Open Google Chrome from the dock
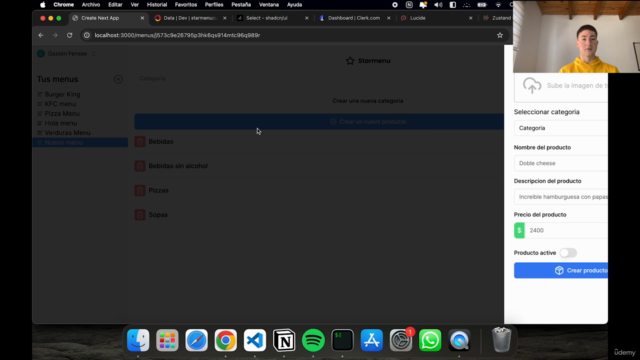This screenshot has height=360, width=640. pos(226,340)
